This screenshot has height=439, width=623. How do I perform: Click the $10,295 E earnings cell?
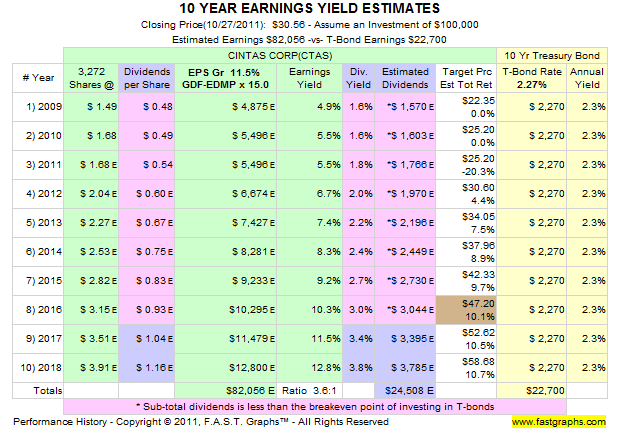click(226, 310)
